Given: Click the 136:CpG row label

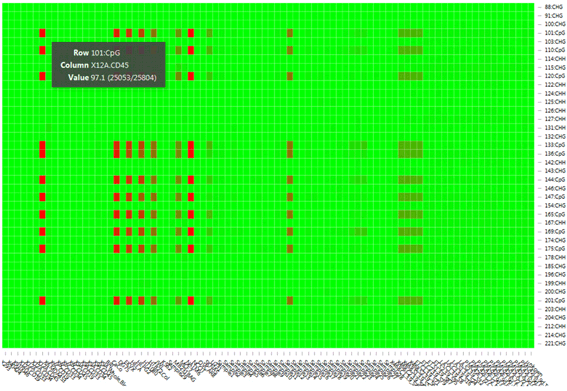Looking at the screenshot, I should [x=555, y=154].
